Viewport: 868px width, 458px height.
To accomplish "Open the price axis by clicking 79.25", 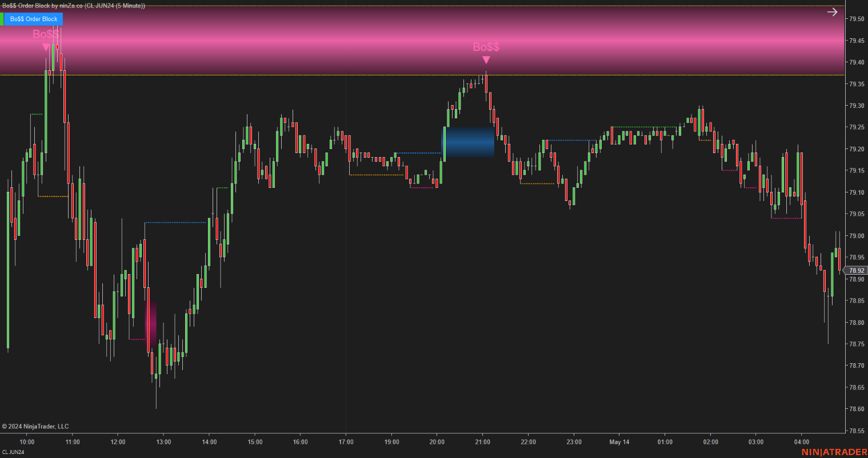I will [857, 127].
